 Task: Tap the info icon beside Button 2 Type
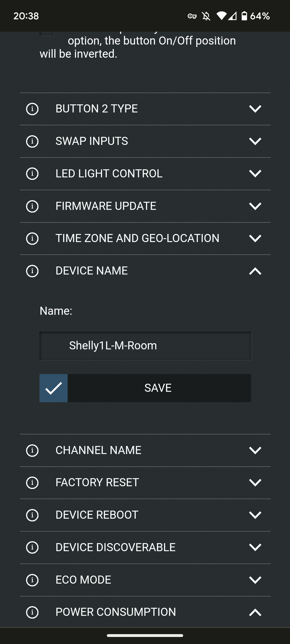coord(32,109)
